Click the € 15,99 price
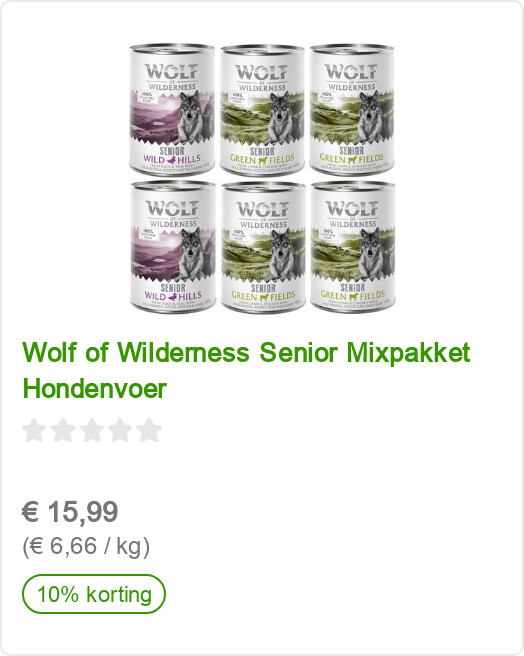This screenshot has width=524, height=656. [x=70, y=511]
